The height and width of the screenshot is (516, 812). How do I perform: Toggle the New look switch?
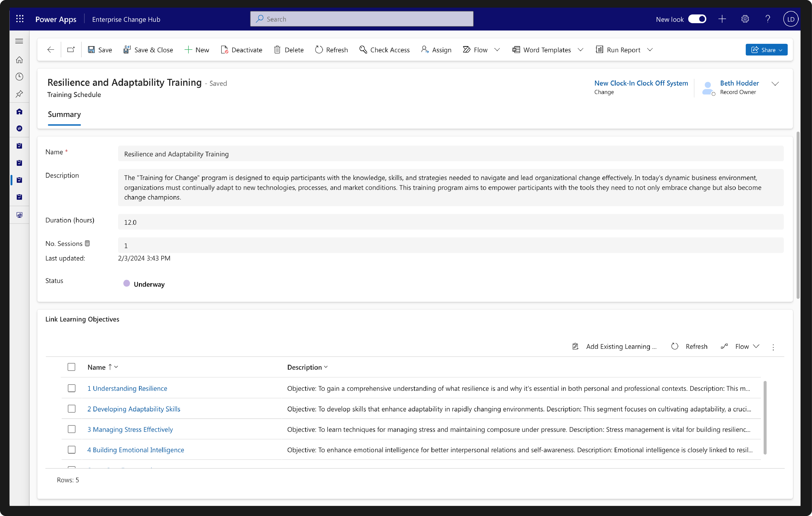697,19
